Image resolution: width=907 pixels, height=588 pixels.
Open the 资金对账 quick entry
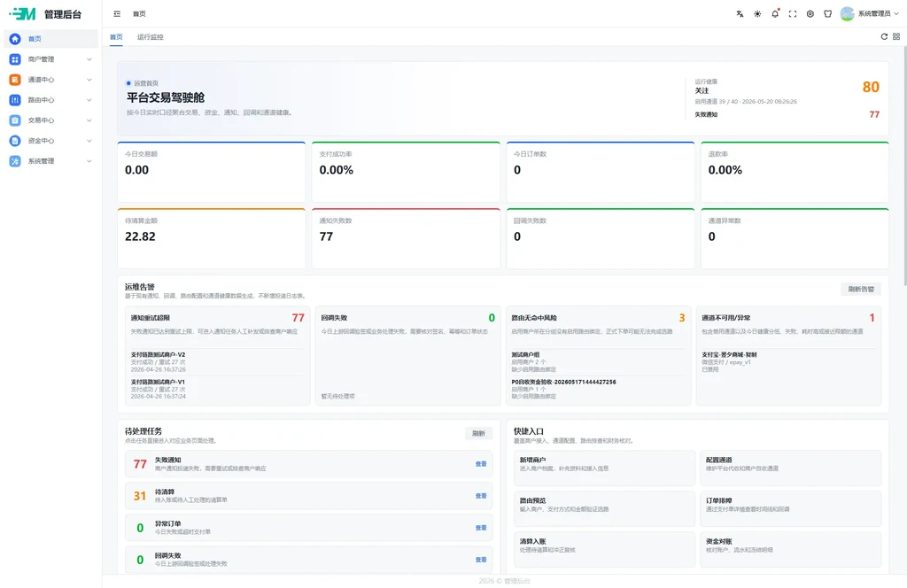click(x=791, y=549)
